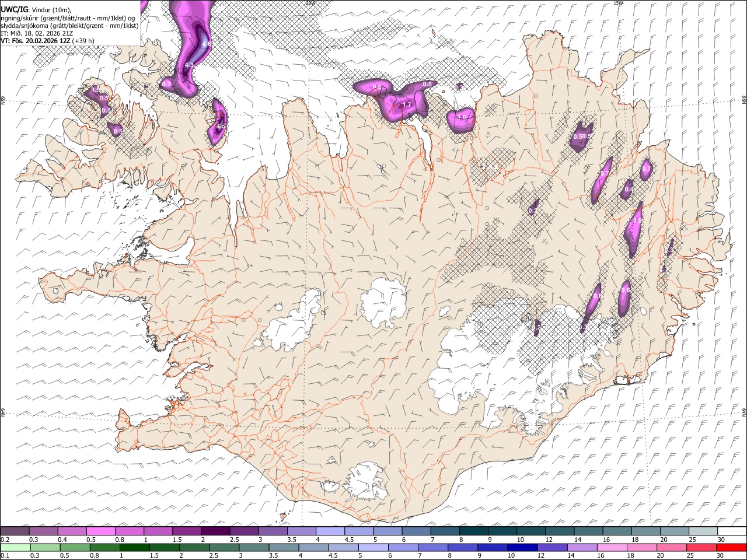This screenshot has height=560, width=747.
Task: Select the 1.7 precipitation value on north coast
Action: coord(407,105)
